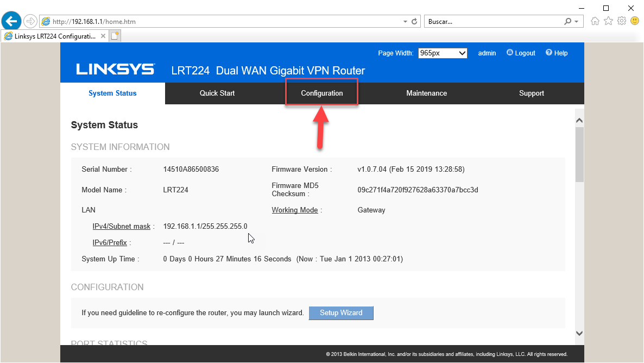Open favorites star icon
Screen dimensions: 644x363
[x=609, y=21]
